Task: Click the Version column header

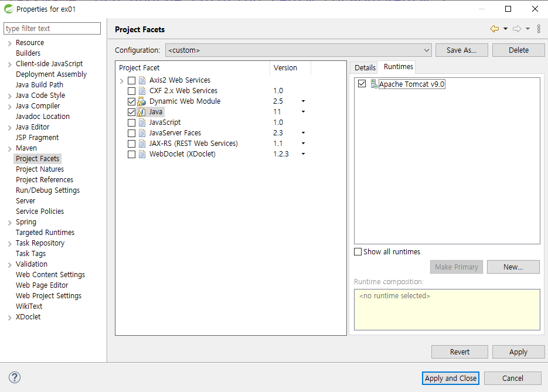Action: pyautogui.click(x=290, y=68)
